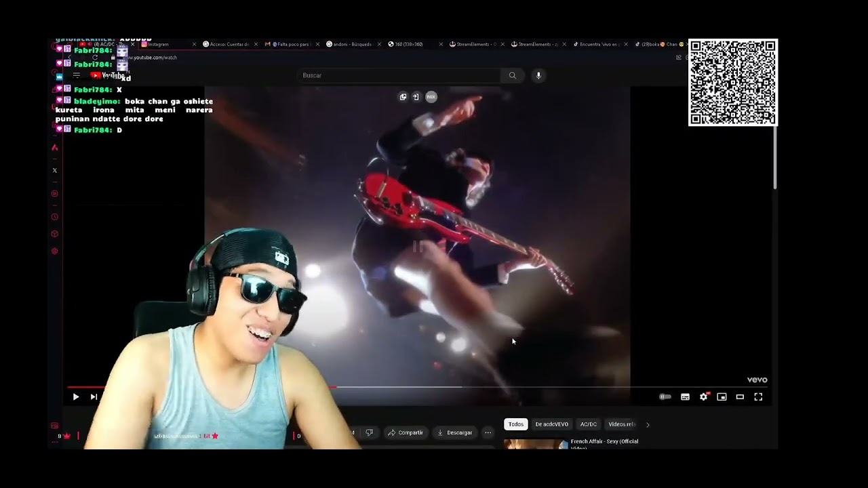Click the video popout icon overlay

[x=403, y=97]
